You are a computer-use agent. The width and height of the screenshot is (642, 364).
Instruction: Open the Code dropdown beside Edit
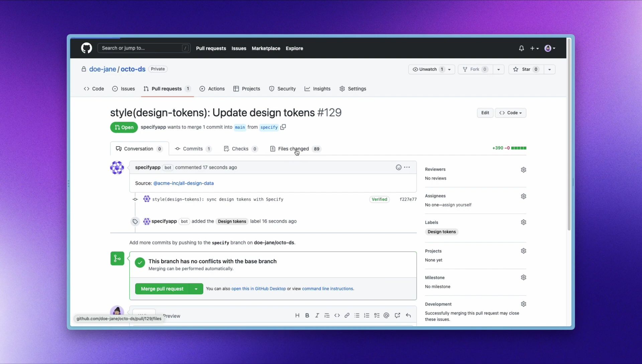click(511, 113)
